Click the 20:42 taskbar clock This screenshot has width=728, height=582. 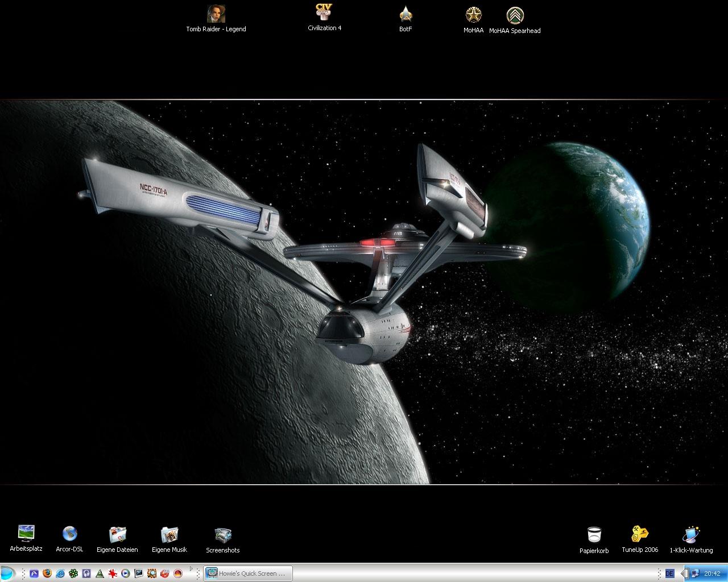coord(712,573)
